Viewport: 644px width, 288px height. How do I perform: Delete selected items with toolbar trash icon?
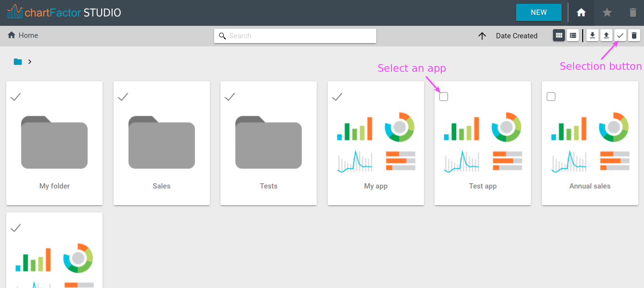[x=634, y=35]
